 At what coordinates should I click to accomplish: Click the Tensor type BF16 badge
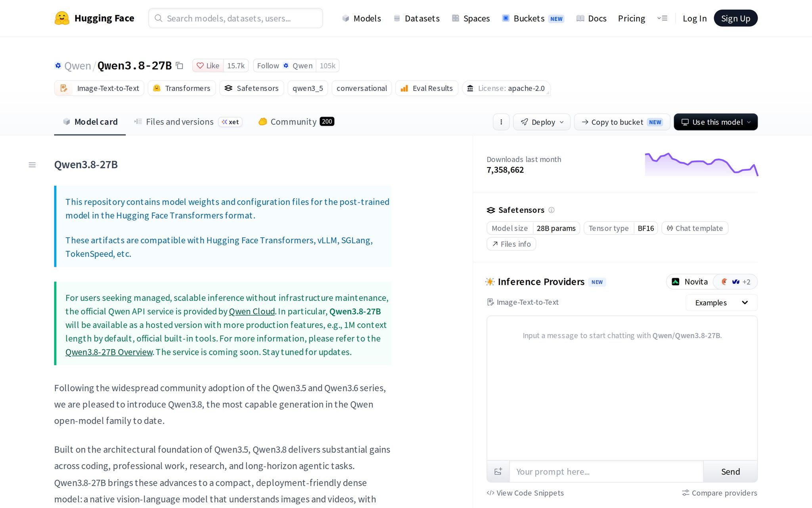[621, 228]
